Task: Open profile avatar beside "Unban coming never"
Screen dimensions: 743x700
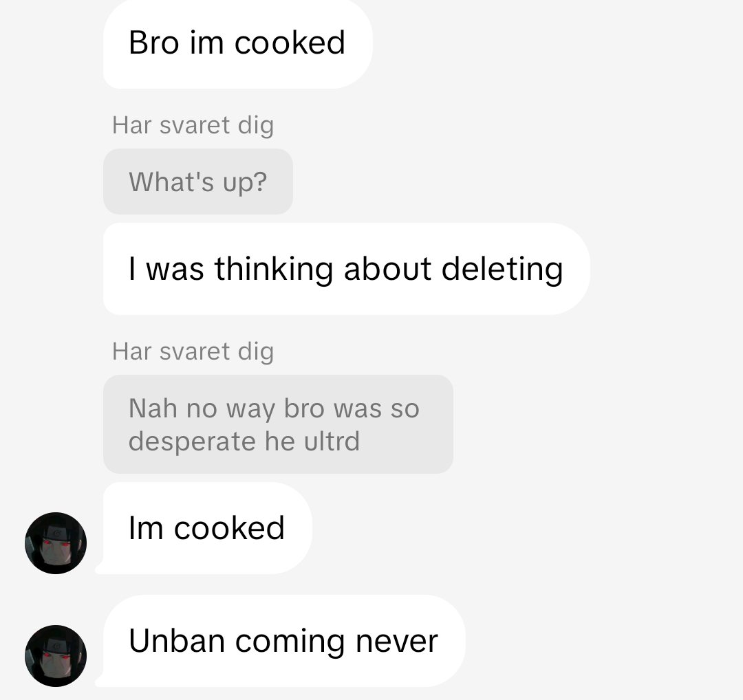Action: point(56,655)
